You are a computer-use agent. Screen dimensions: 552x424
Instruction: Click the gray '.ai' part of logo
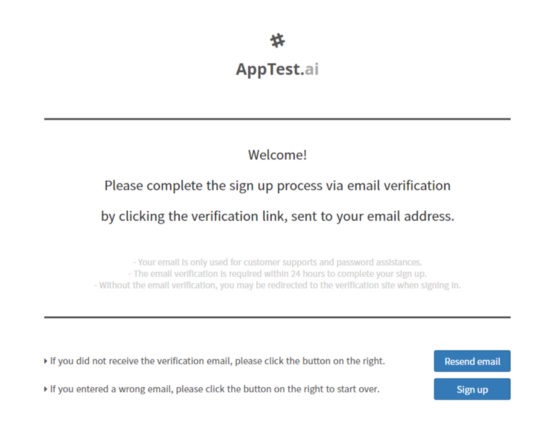click(x=310, y=69)
